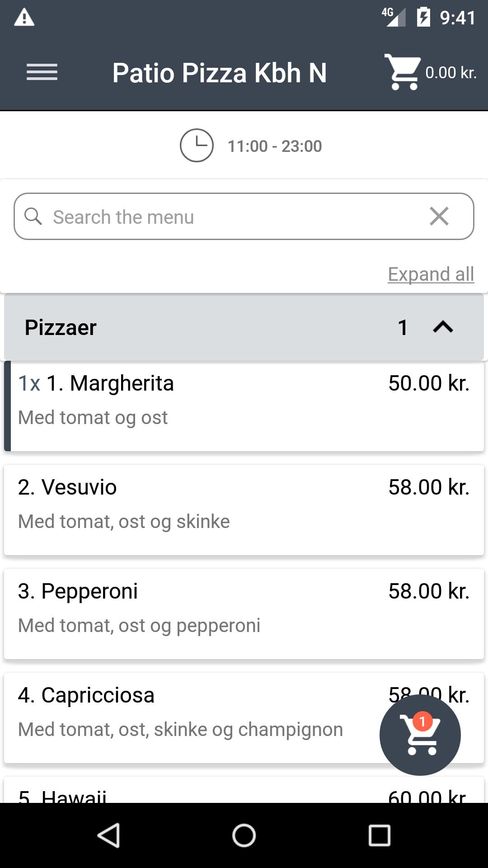Tap the magnifying glass search icon
Image resolution: width=488 pixels, height=868 pixels.
[33, 216]
